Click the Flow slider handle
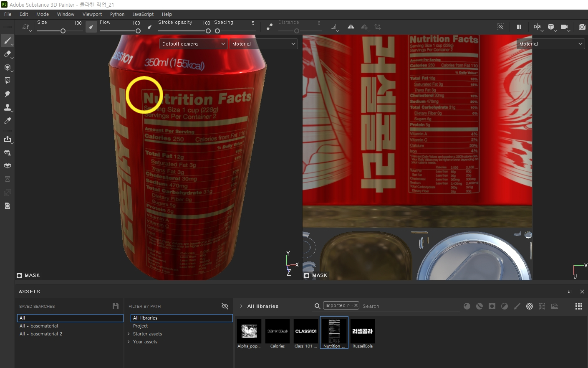 pyautogui.click(x=138, y=31)
